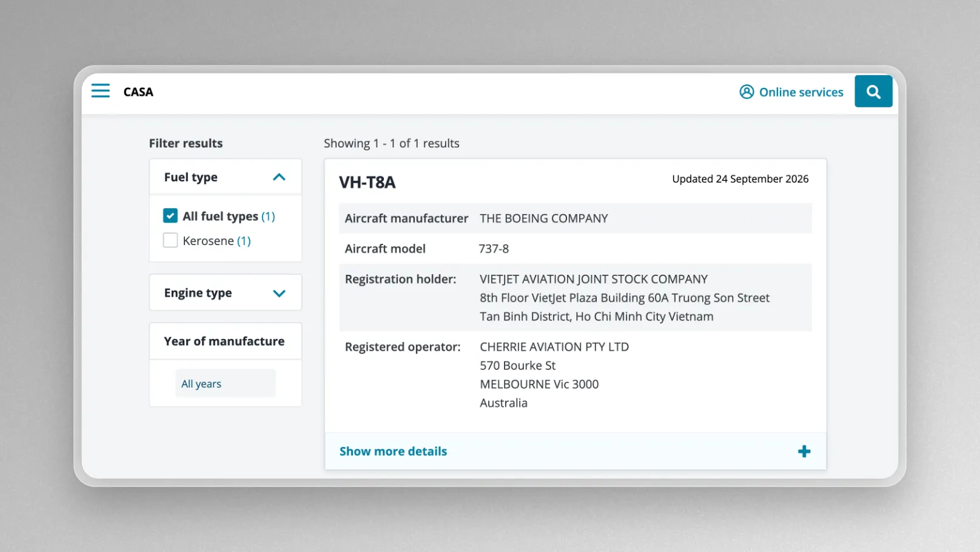Image resolution: width=980 pixels, height=552 pixels.
Task: Click VIETJET AVIATION JOINT STOCK COMPANY text
Action: tap(594, 279)
